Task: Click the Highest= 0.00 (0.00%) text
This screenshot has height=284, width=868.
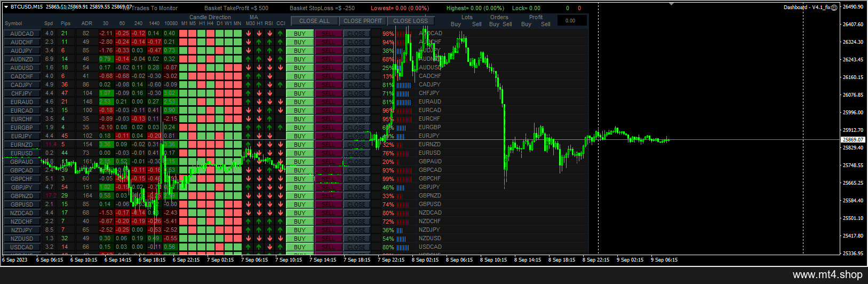Action: pyautogui.click(x=475, y=8)
